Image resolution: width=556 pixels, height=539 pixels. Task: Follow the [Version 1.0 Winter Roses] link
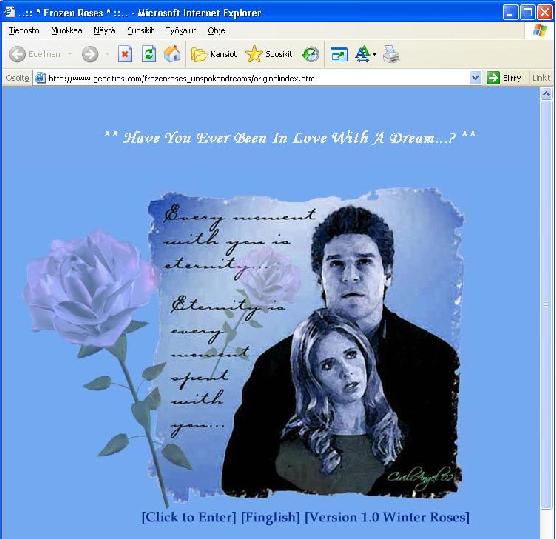coord(387,517)
